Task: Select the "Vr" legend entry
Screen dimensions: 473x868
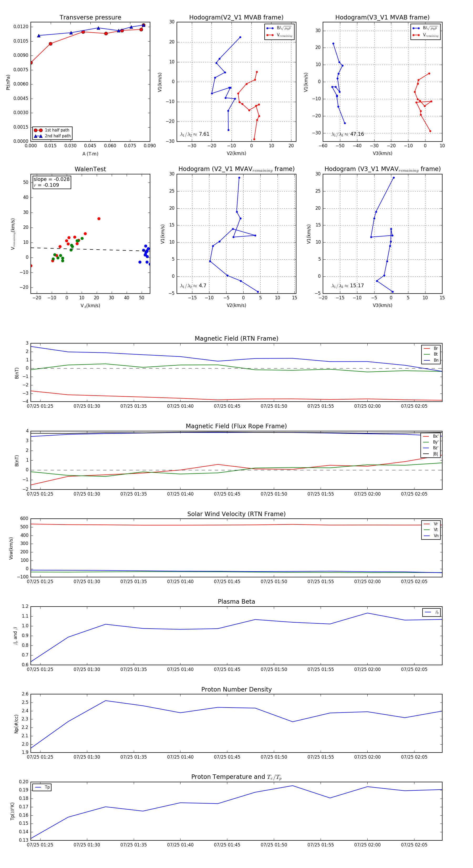Action: [431, 524]
